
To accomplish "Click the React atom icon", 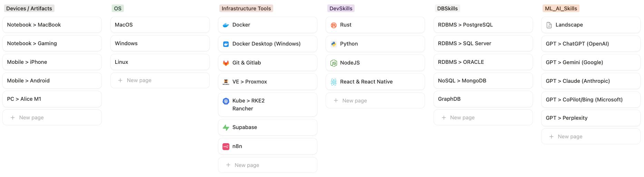I will (x=334, y=82).
